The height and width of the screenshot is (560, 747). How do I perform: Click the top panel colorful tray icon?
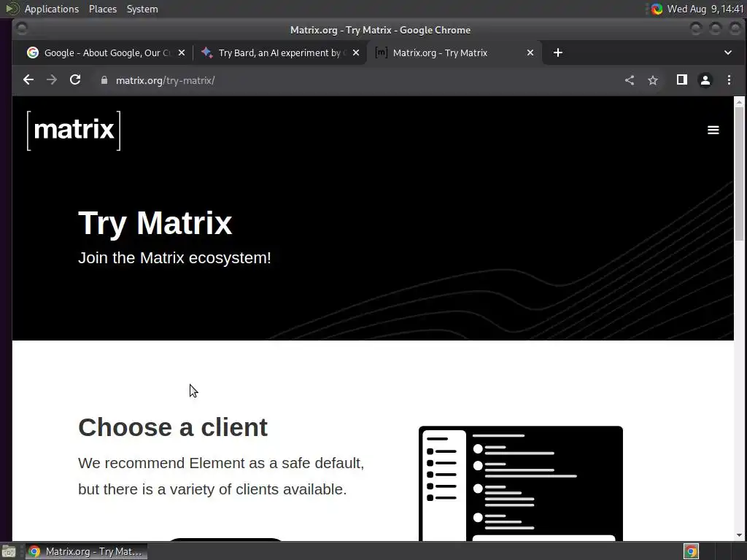click(657, 9)
